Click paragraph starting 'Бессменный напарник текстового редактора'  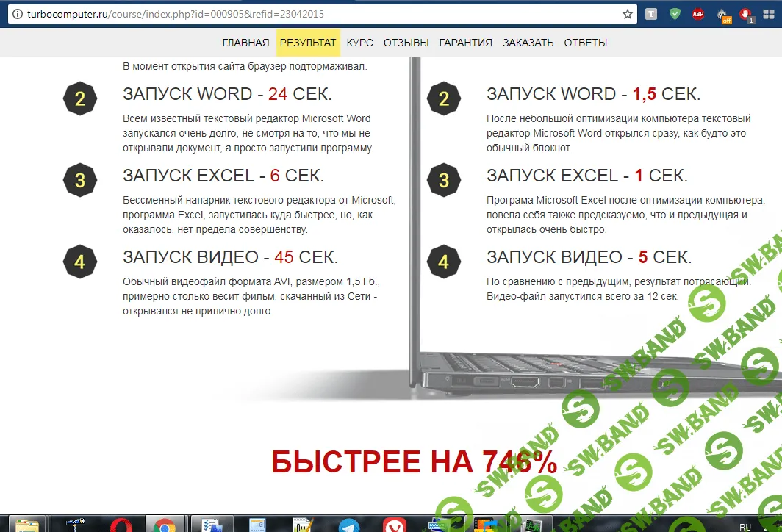[259, 215]
